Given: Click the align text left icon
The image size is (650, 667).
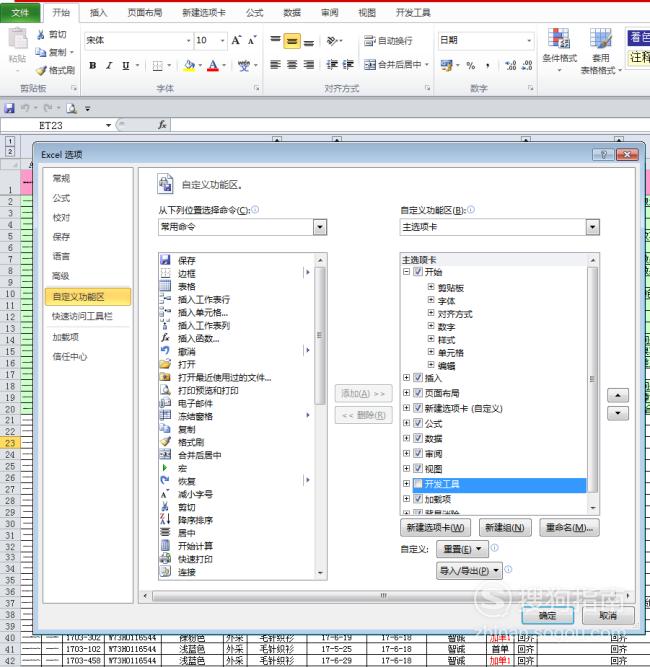Looking at the screenshot, I should coord(275,65).
